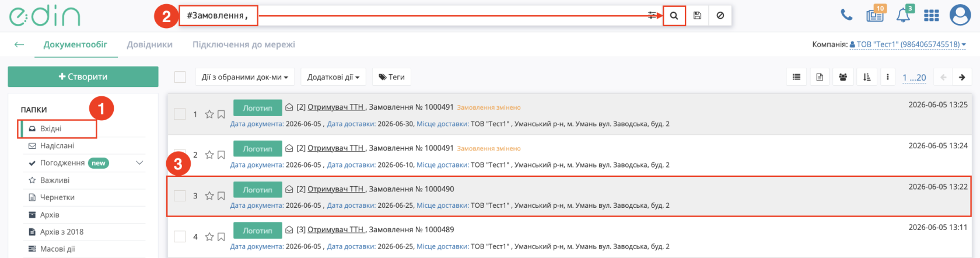Save the search query with floppy icon
Image resolution: width=980 pixels, height=258 pixels.
697,16
